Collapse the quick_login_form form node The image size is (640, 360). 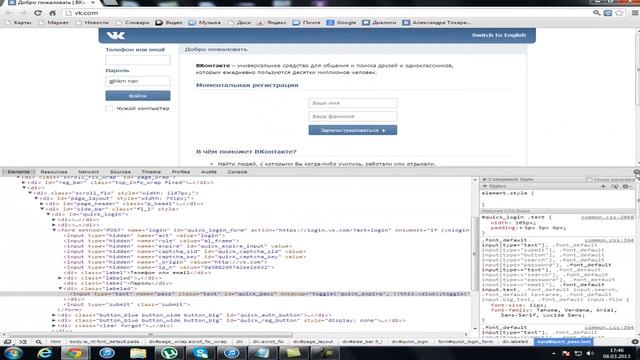coord(54,230)
